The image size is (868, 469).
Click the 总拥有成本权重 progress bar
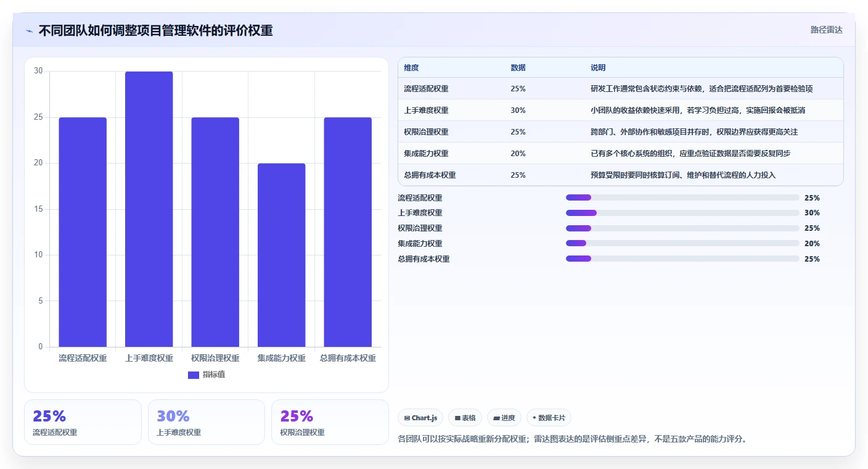[682, 259]
